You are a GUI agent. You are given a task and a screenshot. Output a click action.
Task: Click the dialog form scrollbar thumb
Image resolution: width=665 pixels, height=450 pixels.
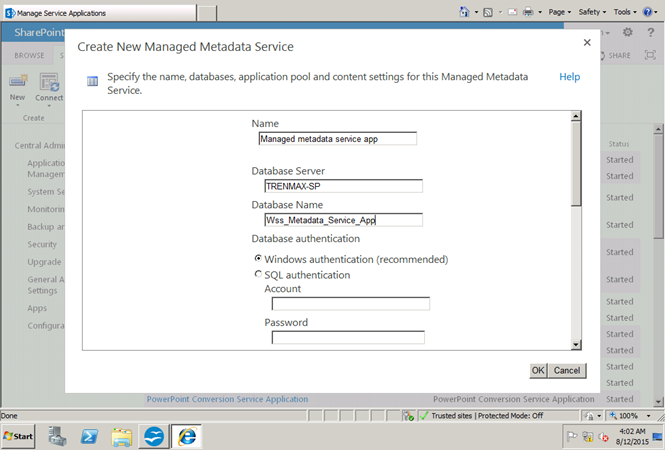pyautogui.click(x=576, y=164)
